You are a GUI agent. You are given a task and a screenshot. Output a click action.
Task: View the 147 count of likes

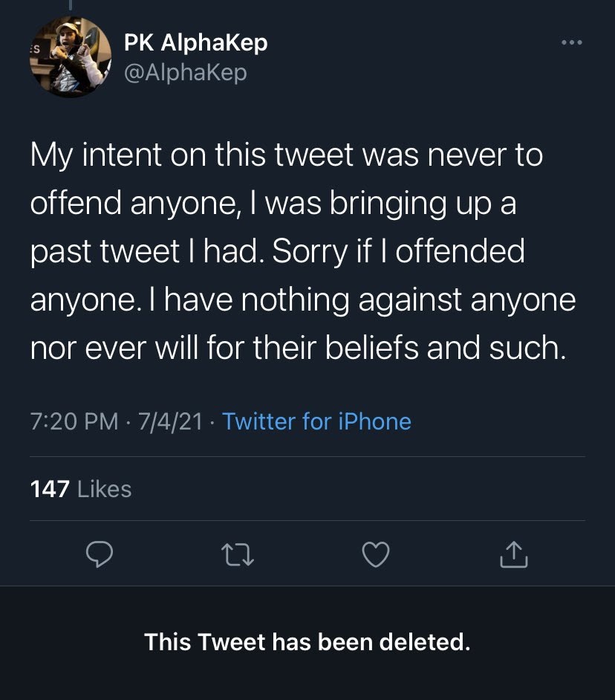coord(51,489)
